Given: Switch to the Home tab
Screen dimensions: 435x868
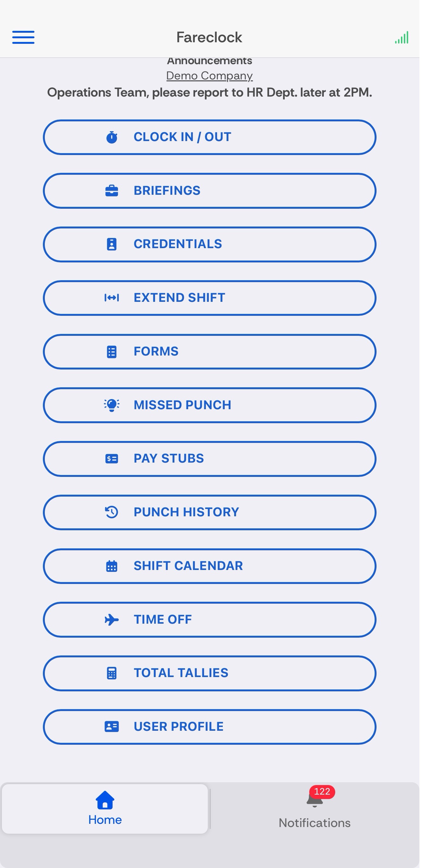Looking at the screenshot, I should click(105, 808).
